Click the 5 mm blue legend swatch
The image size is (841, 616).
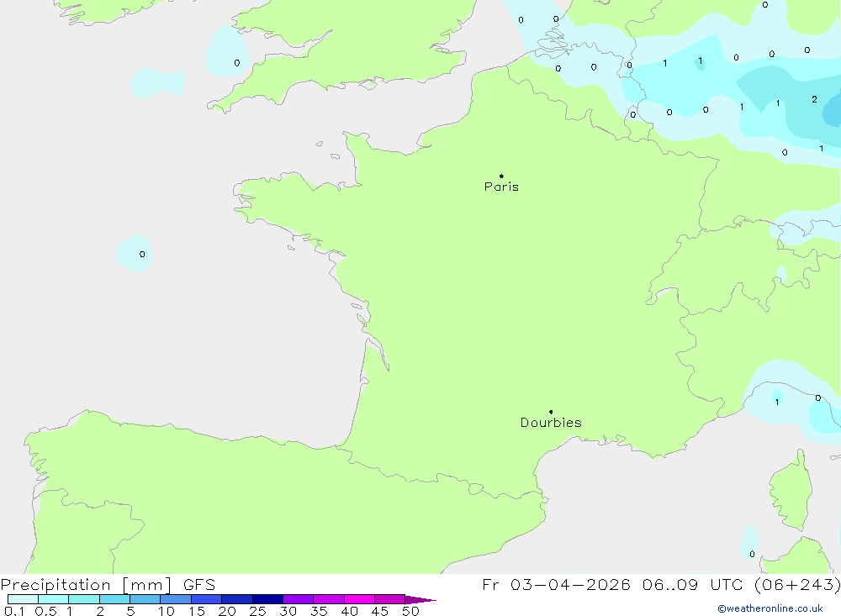pyautogui.click(x=145, y=599)
